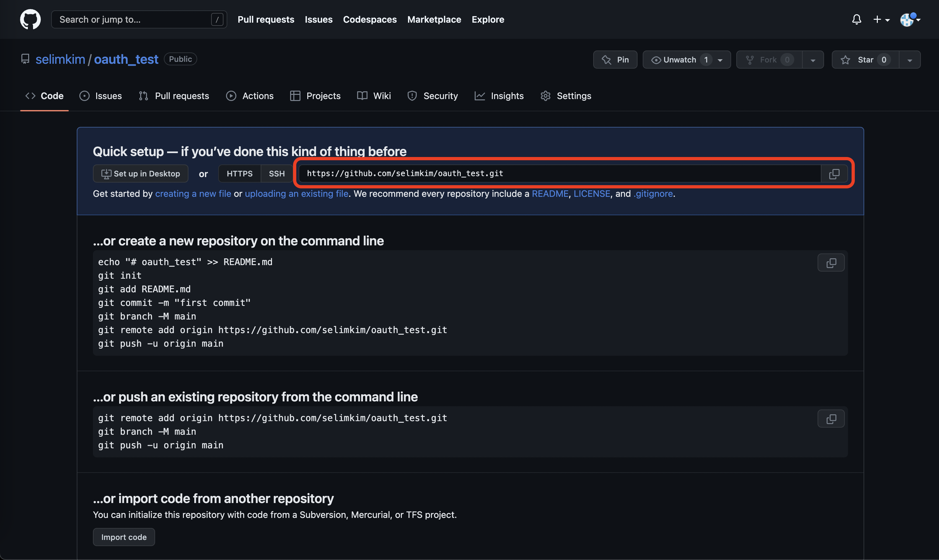Follow the creating a new file link
The width and height of the screenshot is (939, 560).
pyautogui.click(x=193, y=194)
